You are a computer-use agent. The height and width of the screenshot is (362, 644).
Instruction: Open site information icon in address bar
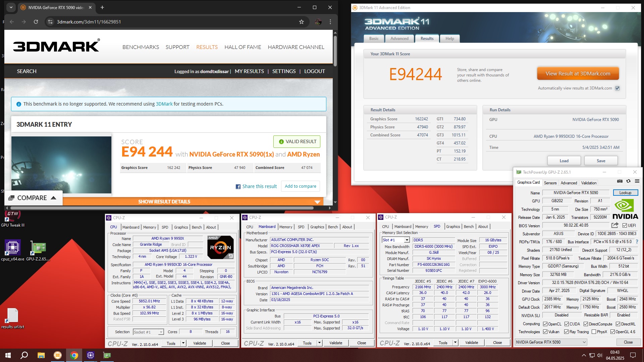(x=50, y=22)
